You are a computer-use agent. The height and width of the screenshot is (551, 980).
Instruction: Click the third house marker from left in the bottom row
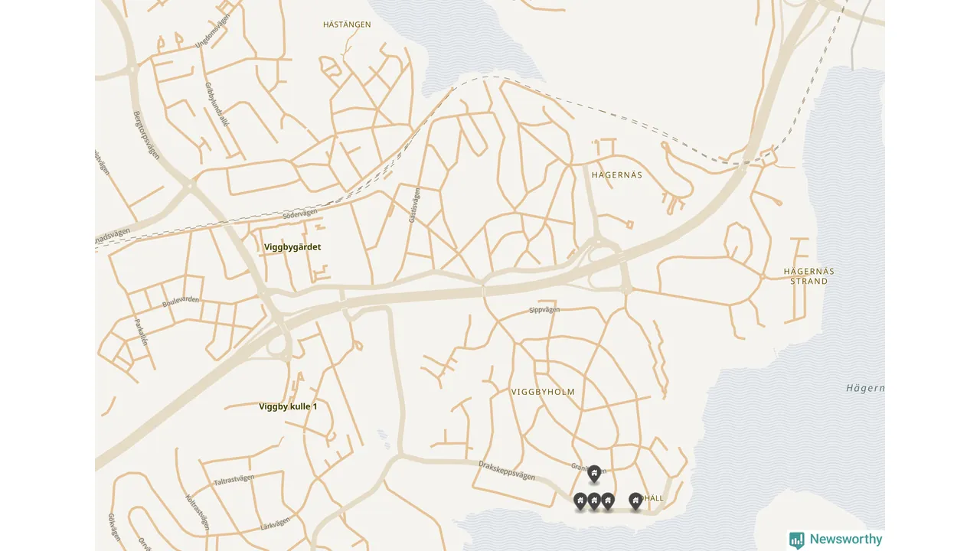tap(608, 502)
